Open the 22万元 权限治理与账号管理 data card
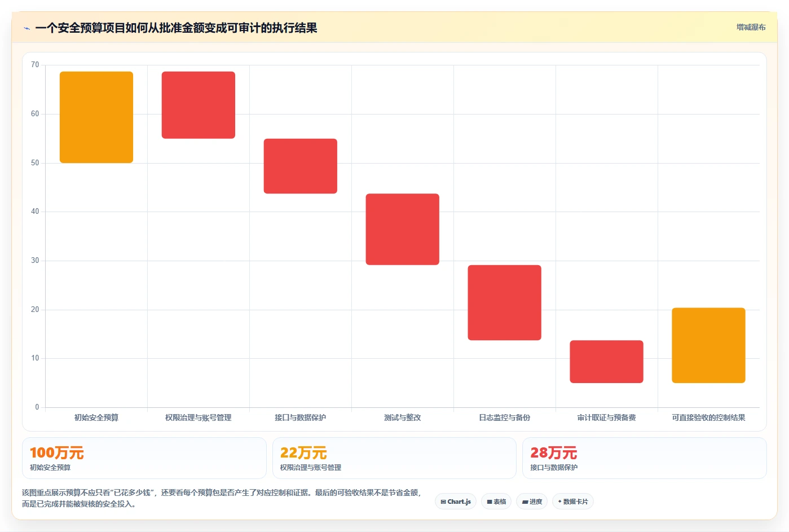Screen dimensions: 789x532 (394, 458)
